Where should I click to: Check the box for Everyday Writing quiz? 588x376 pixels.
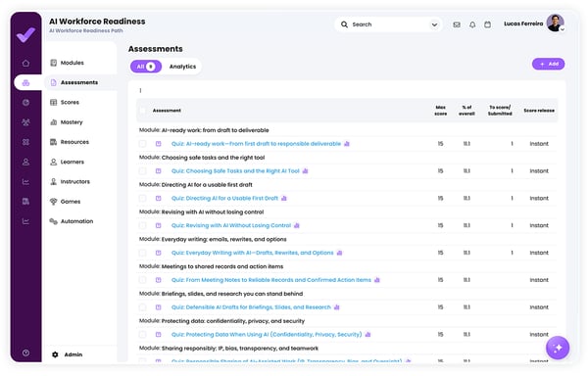tap(142, 253)
